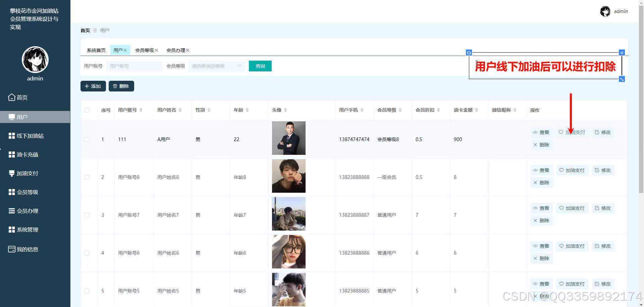Check the checkbox for 用户账号8 row
Screen dimensions: 644x307
tap(87, 177)
